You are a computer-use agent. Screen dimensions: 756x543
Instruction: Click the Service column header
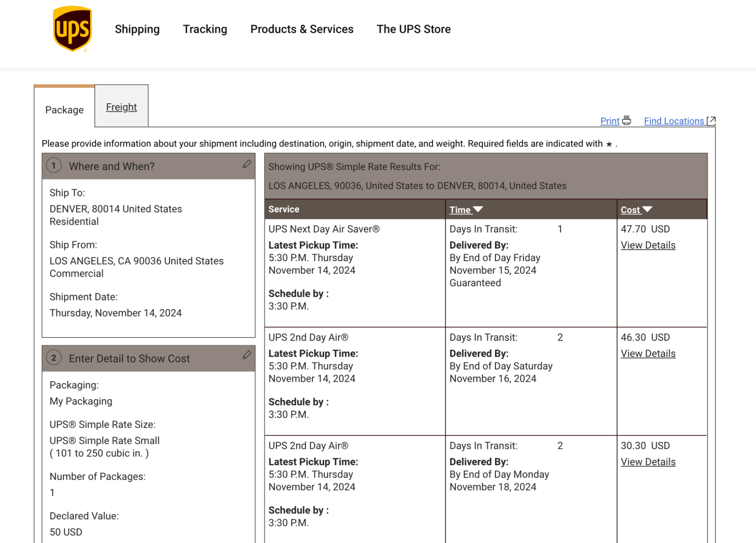coord(284,209)
